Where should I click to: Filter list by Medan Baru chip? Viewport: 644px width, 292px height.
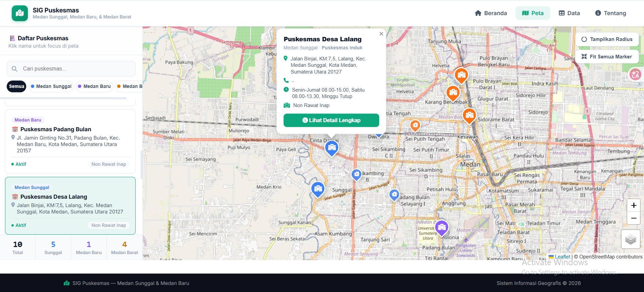(94, 86)
